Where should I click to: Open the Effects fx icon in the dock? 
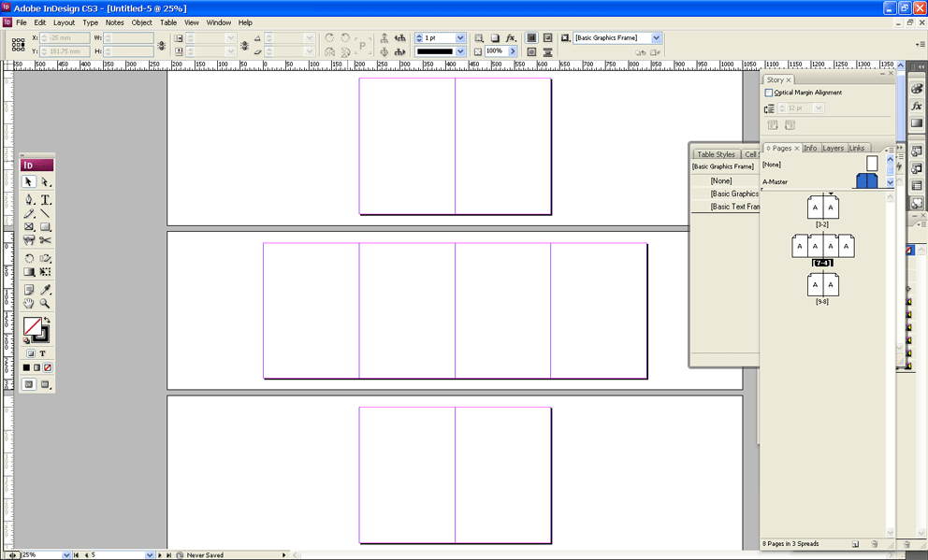click(917, 107)
